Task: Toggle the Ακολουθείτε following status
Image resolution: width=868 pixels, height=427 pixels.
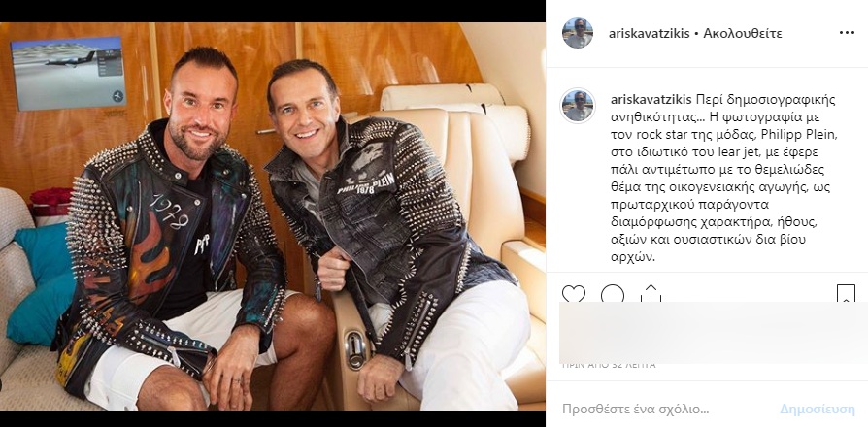Action: click(x=743, y=33)
